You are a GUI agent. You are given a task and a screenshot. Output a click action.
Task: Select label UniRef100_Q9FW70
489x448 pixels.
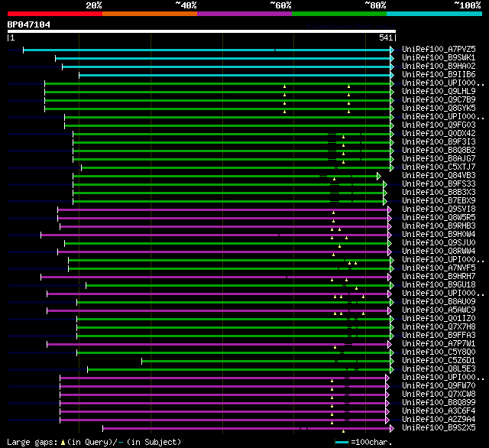click(439, 386)
